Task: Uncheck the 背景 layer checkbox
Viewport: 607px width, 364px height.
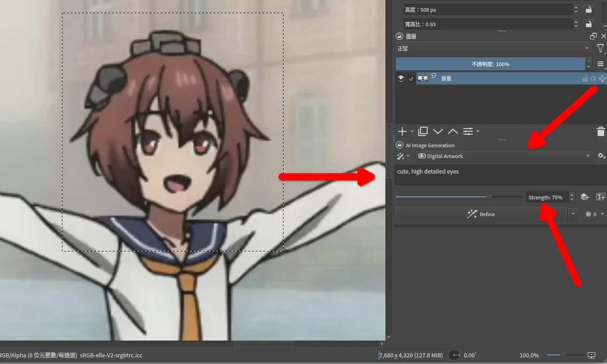Action: pyautogui.click(x=411, y=79)
